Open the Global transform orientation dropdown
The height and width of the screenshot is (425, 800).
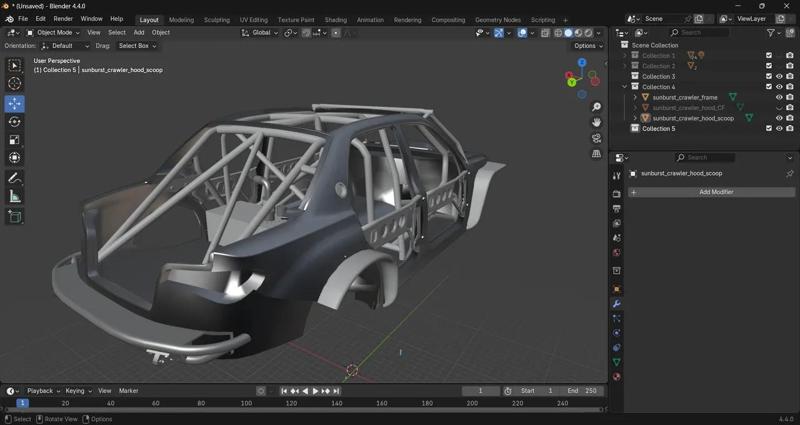point(260,33)
